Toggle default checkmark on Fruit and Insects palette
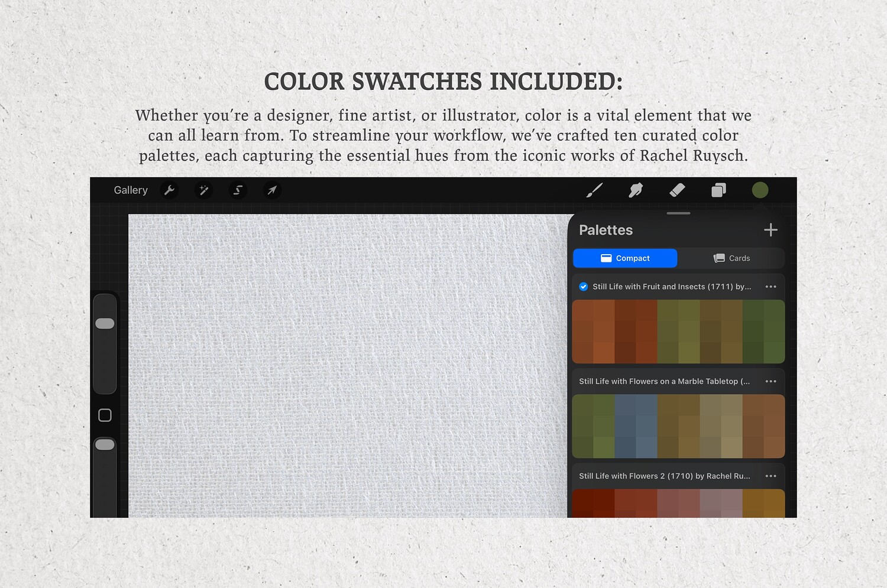 [x=584, y=287]
